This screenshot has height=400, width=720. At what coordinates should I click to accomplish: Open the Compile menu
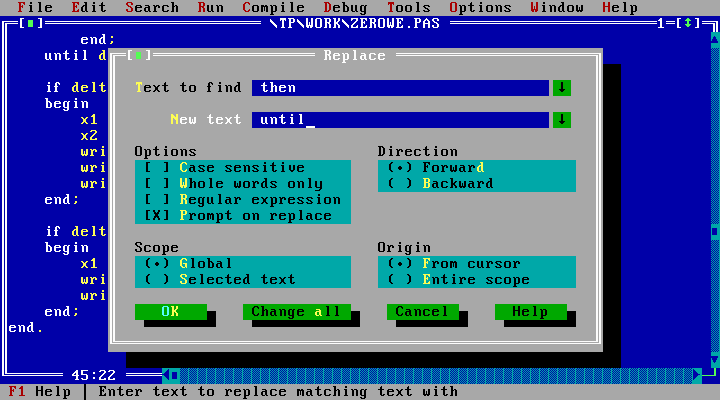pos(273,7)
